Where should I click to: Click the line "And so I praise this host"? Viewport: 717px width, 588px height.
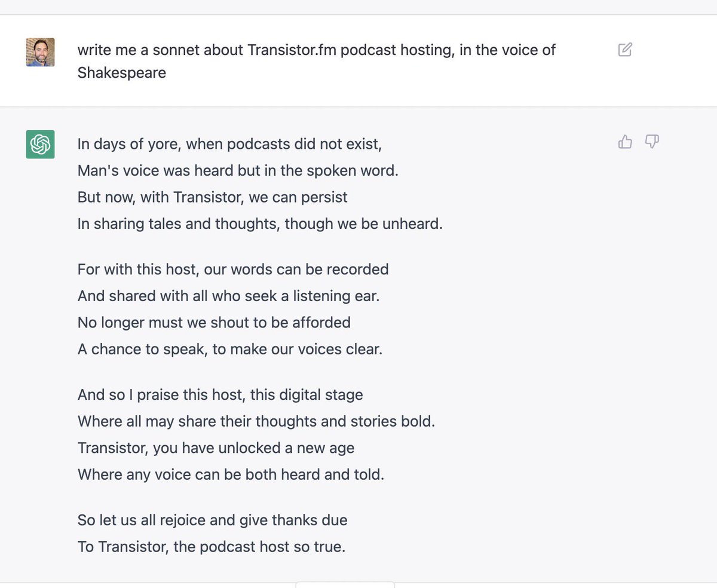tap(220, 394)
